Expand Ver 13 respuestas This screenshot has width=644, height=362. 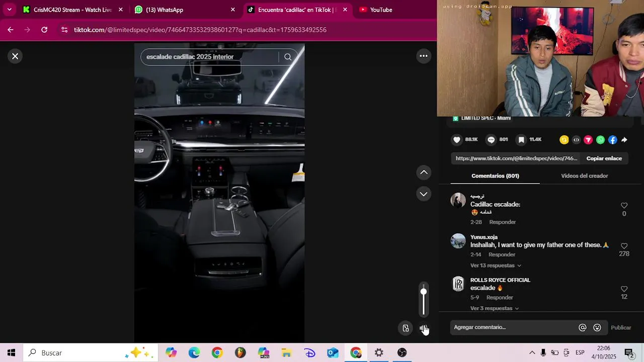[x=496, y=265]
